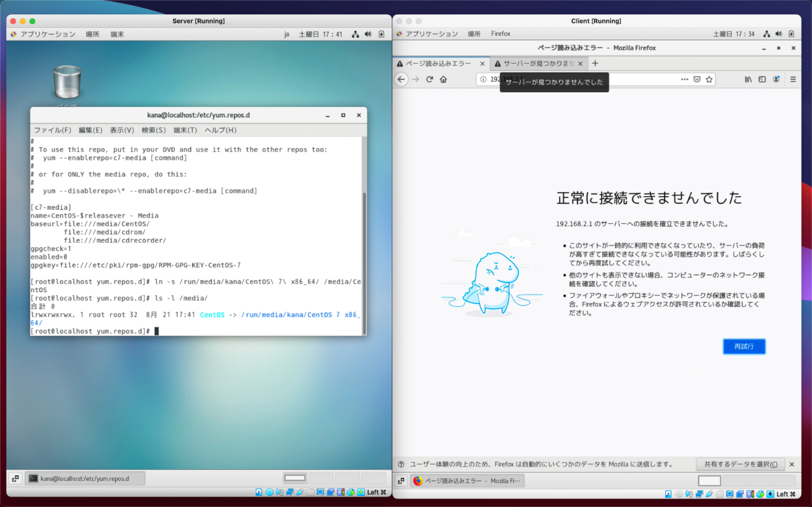The width and height of the screenshot is (812, 507).
Task: Click the Save to Pocket icon
Action: coord(696,79)
